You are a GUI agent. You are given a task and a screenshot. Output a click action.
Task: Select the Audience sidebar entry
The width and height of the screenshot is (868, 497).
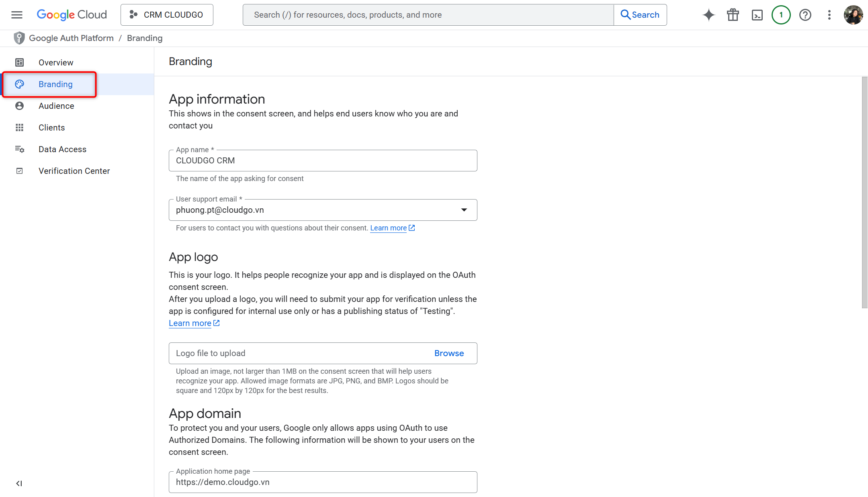tap(56, 106)
